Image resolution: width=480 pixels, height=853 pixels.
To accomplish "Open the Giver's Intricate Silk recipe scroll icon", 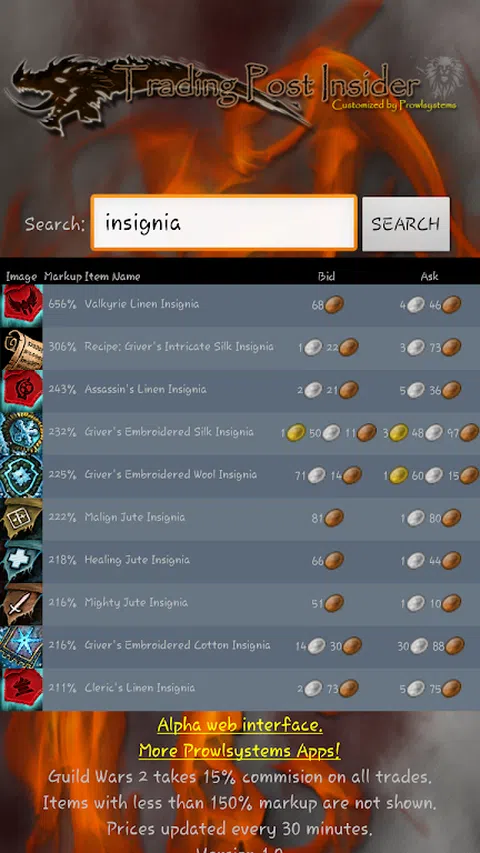I will pos(22,348).
